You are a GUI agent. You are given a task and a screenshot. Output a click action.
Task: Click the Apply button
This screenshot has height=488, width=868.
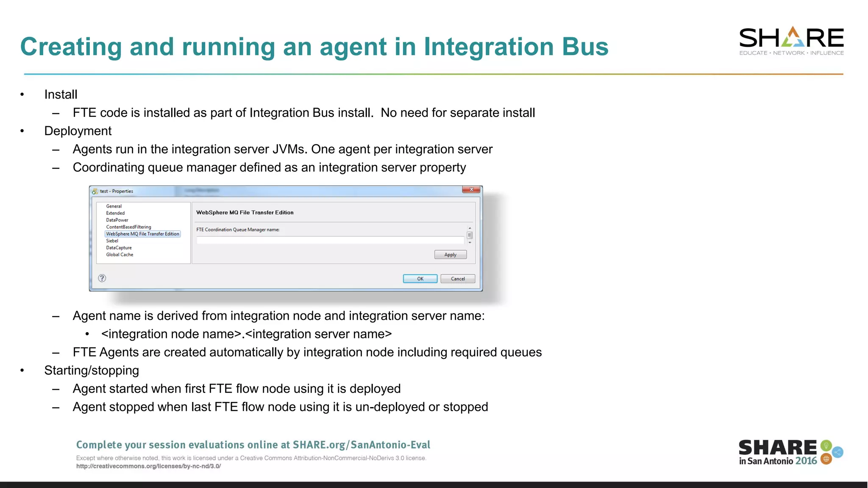(x=450, y=255)
